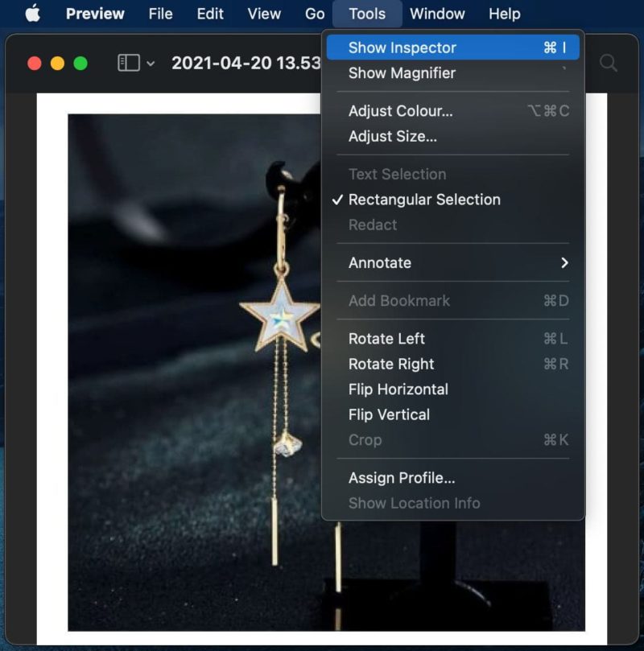644x651 pixels.
Task: Click the sidebar view icon
Action: [x=128, y=63]
